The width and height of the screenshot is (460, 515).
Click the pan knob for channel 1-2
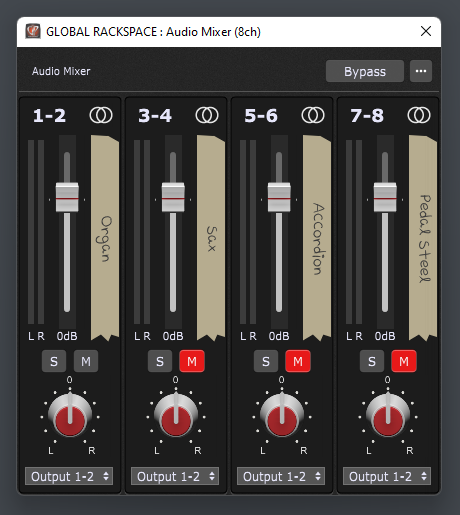[x=70, y=415]
